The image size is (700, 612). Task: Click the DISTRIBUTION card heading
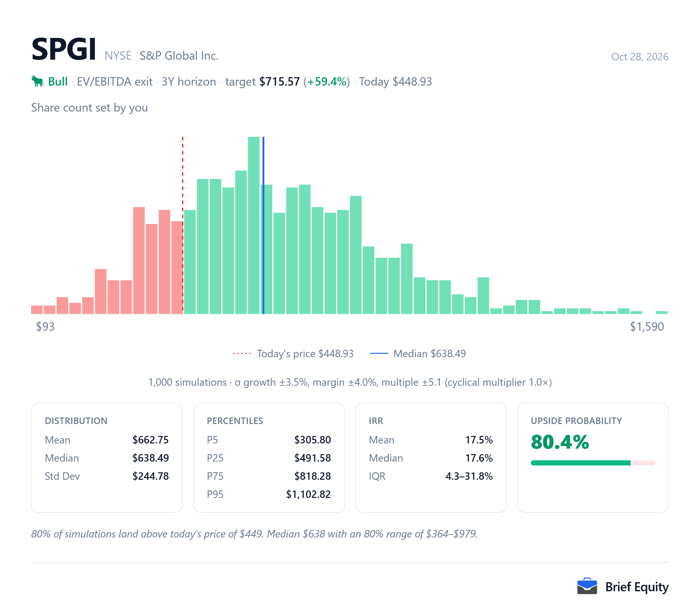coord(76,421)
